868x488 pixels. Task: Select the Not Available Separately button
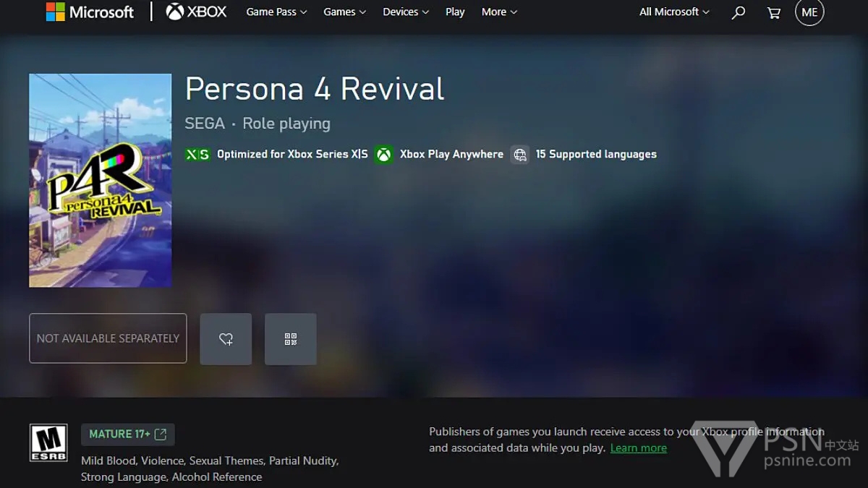click(108, 338)
